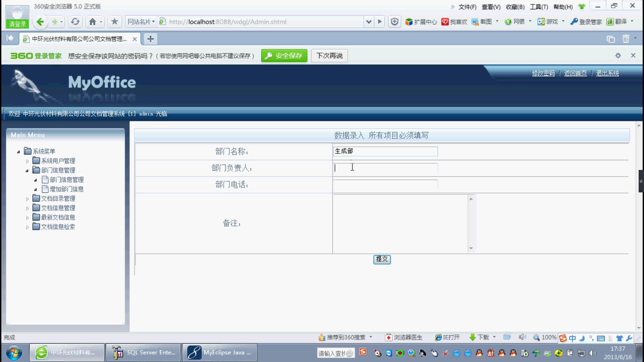Open the 截图 screenshot tool

[x=482, y=22]
